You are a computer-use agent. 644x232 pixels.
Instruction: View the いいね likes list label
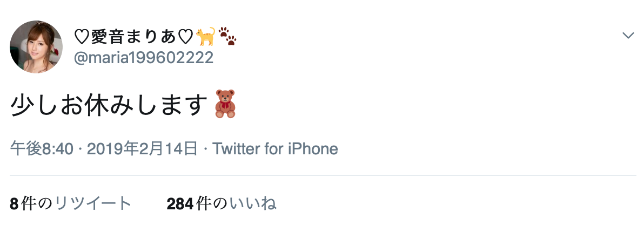tap(253, 203)
